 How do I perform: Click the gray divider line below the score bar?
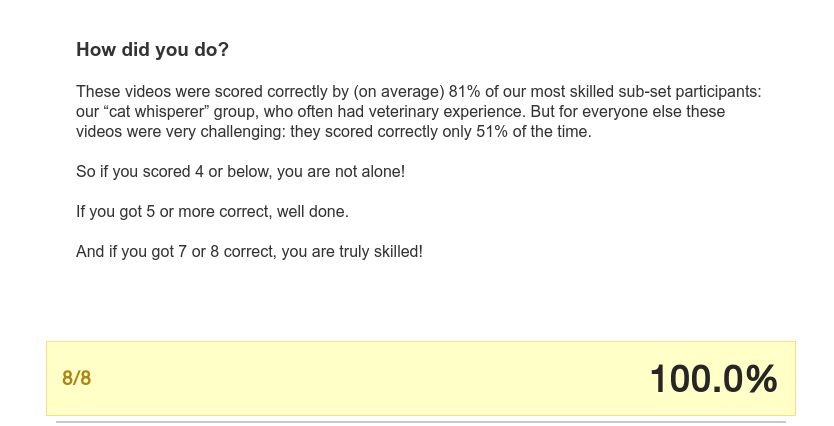[x=420, y=422]
